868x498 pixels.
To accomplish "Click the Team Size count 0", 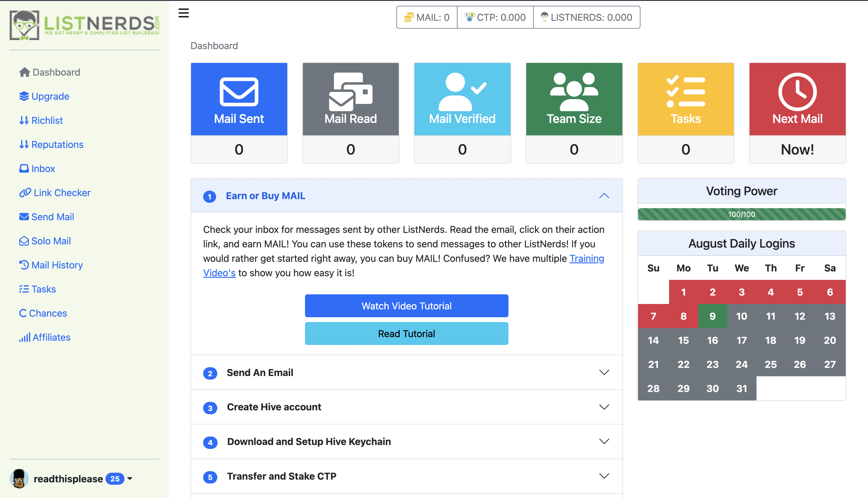I will pyautogui.click(x=574, y=149).
